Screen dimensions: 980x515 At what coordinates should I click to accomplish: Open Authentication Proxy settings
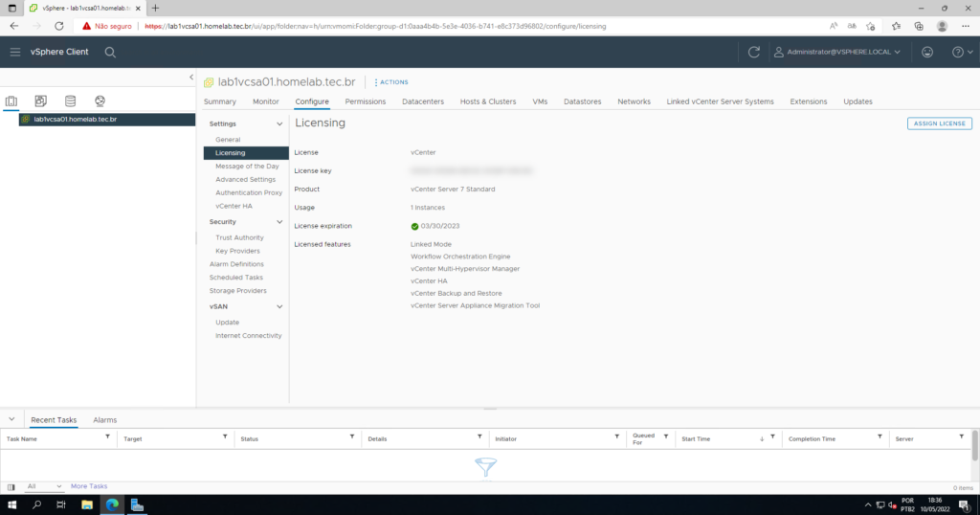pos(249,192)
